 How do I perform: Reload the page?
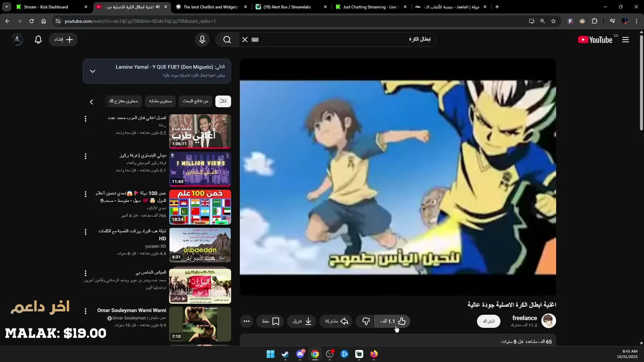(31, 21)
